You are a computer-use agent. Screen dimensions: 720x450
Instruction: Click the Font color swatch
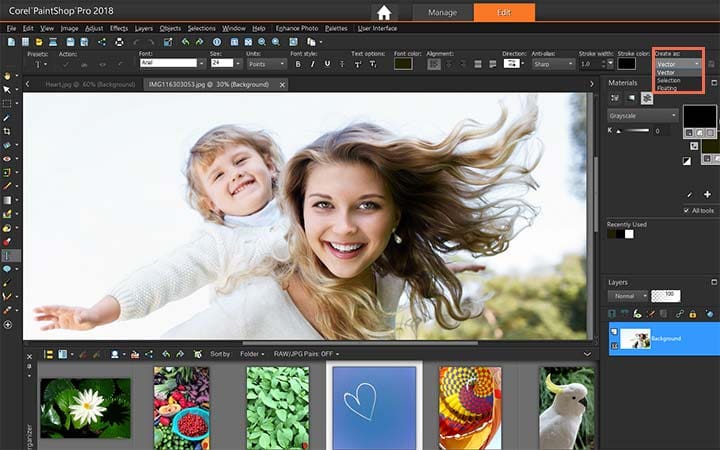pos(403,64)
